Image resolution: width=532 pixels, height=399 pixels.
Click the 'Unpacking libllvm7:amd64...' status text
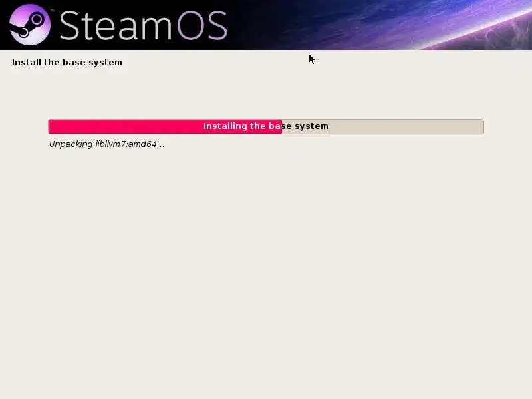[106, 144]
